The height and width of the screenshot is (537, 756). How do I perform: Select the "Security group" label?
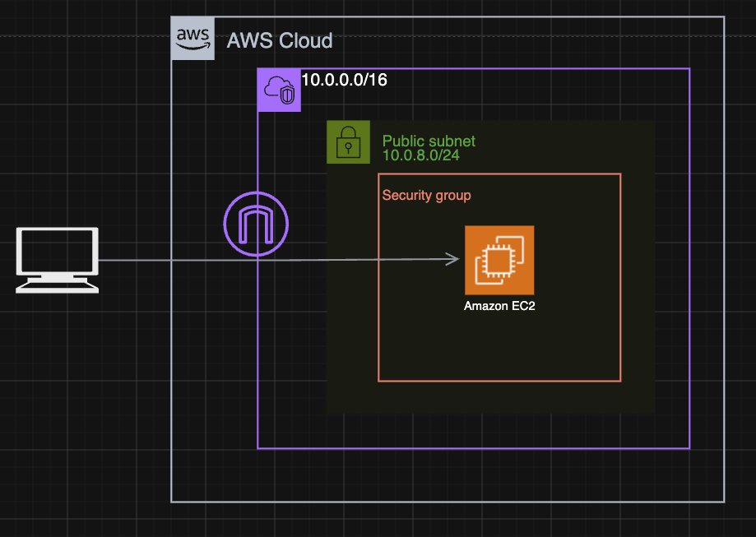[x=427, y=195]
